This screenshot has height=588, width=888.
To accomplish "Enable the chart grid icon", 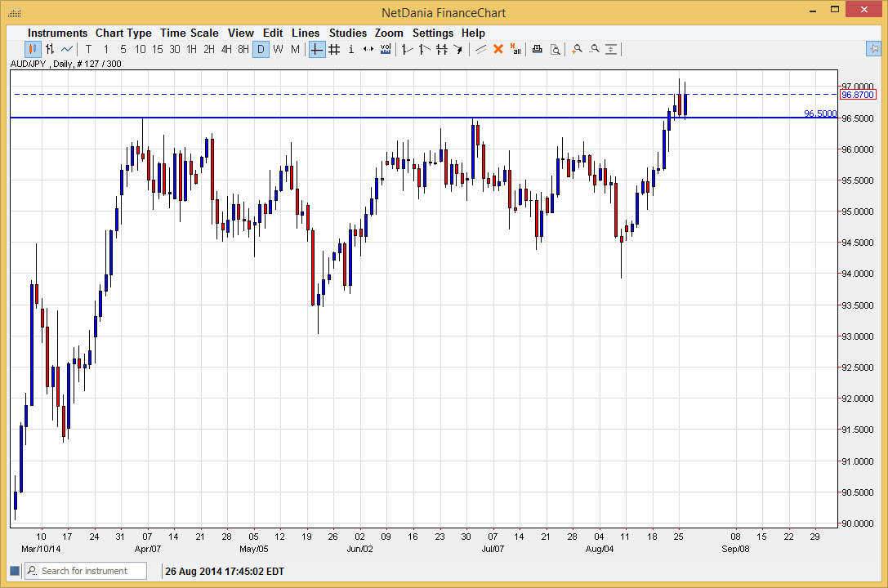I will click(x=333, y=49).
